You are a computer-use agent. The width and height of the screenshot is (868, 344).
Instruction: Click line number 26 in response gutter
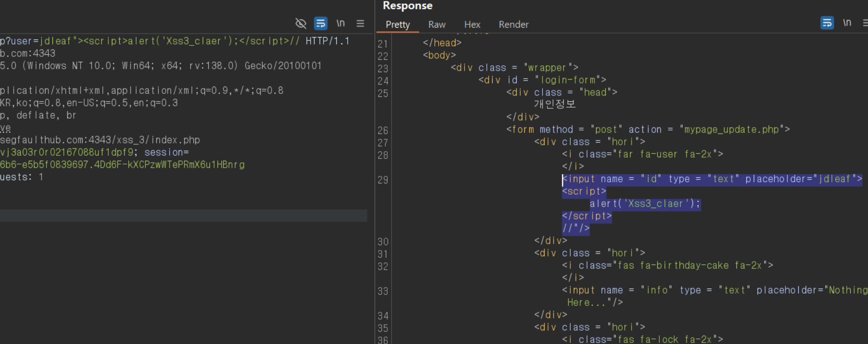point(383,130)
